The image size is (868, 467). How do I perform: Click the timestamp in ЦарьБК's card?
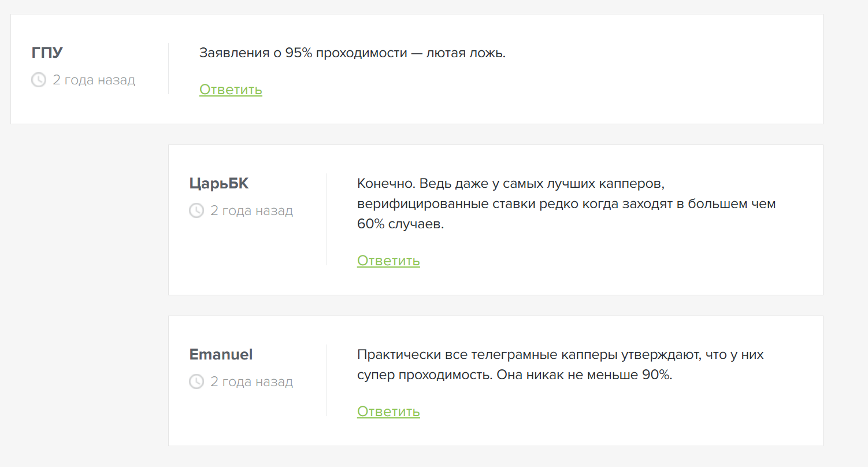[x=251, y=210]
